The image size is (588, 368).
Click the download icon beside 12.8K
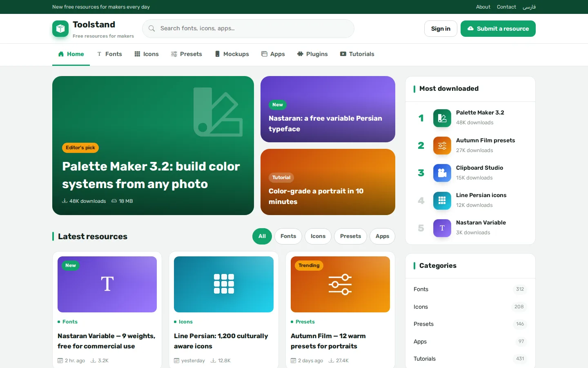point(213,361)
